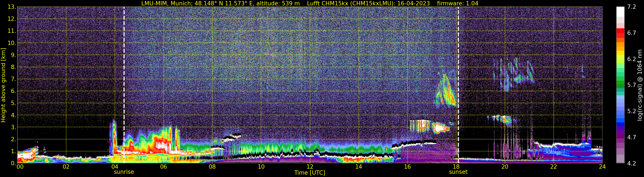This screenshot has width=644, height=177.
Task: Click the colorbar tick label '7.2'
Action: (x=632, y=7)
